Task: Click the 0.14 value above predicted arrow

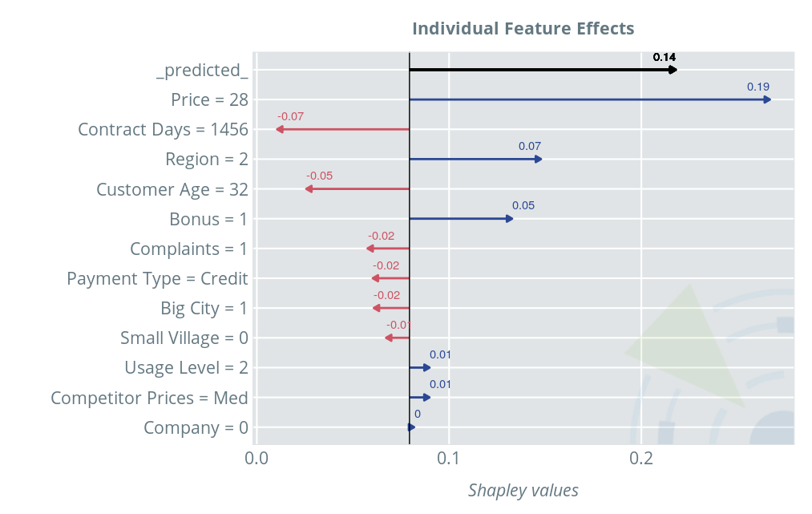Action: coord(665,57)
